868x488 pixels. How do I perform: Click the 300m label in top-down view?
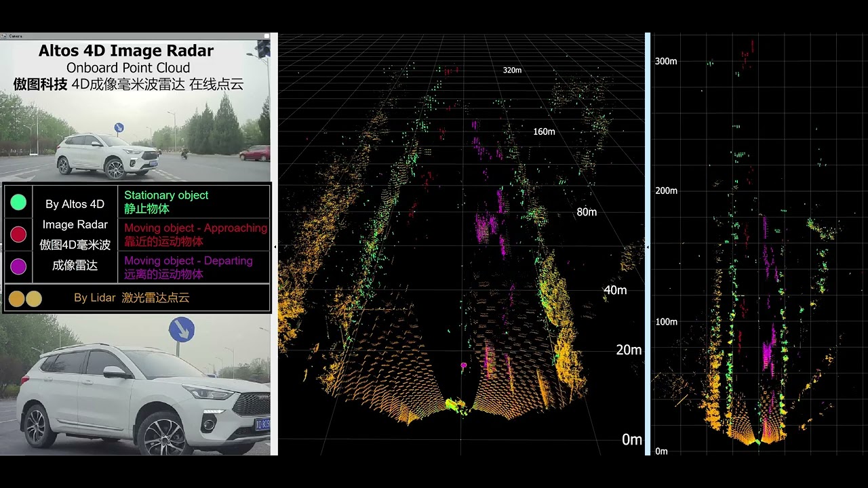pyautogui.click(x=666, y=61)
